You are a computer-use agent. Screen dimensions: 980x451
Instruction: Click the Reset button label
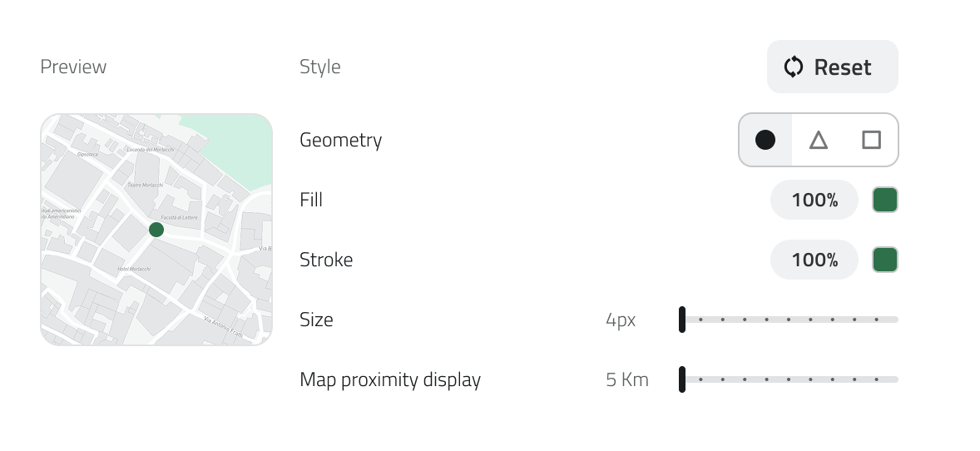pos(843,67)
